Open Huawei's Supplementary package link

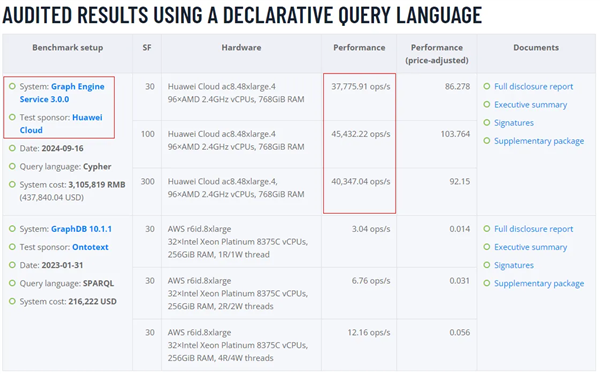click(539, 141)
